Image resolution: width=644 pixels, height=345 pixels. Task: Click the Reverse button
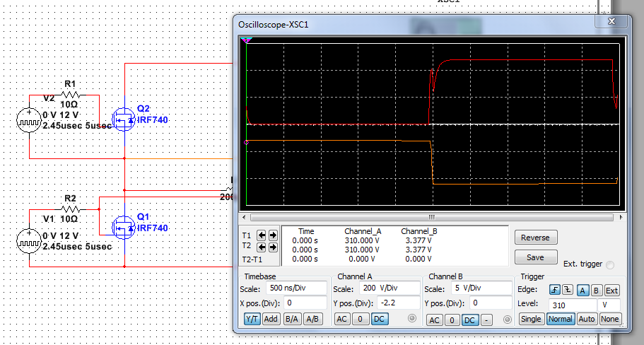[x=536, y=238]
